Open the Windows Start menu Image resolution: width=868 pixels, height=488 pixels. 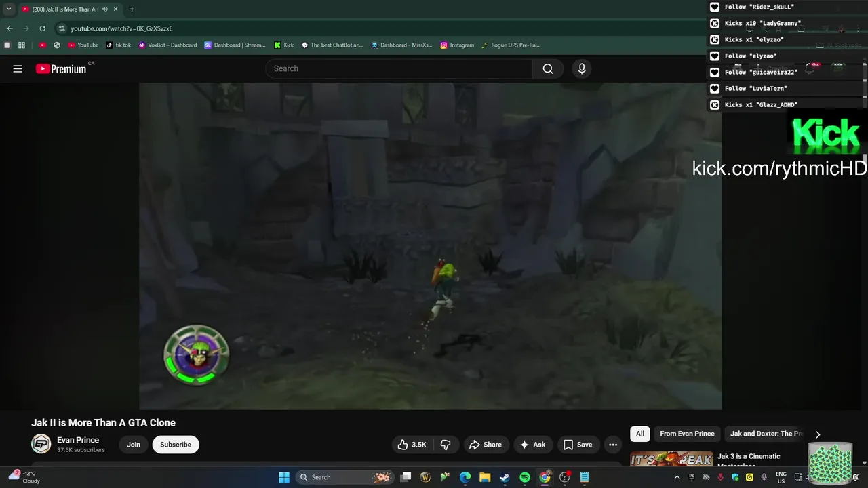284,477
